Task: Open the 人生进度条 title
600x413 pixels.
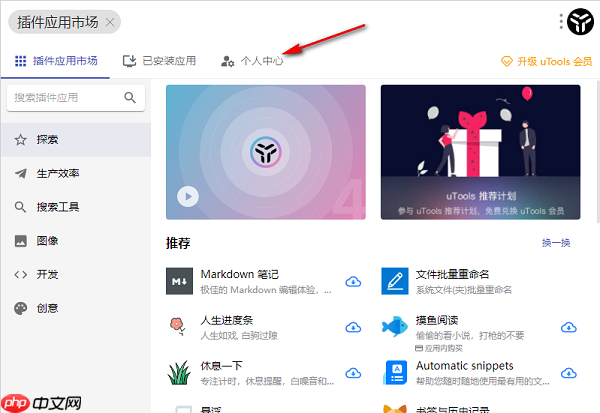Action: [227, 320]
